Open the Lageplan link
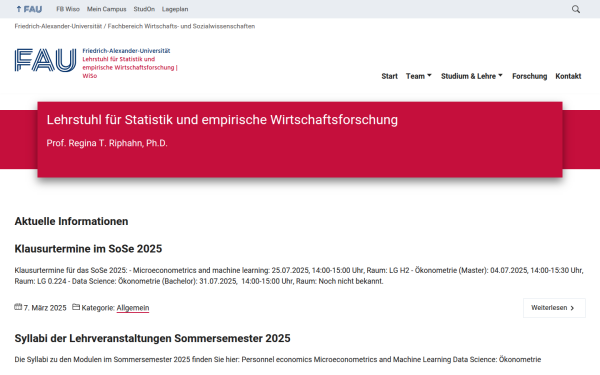Screen dimensions: 600x375 [x=175, y=9]
